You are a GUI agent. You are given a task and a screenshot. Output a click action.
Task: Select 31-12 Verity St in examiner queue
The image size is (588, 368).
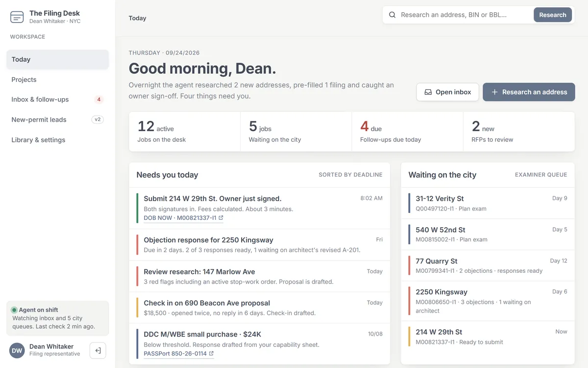click(488, 203)
